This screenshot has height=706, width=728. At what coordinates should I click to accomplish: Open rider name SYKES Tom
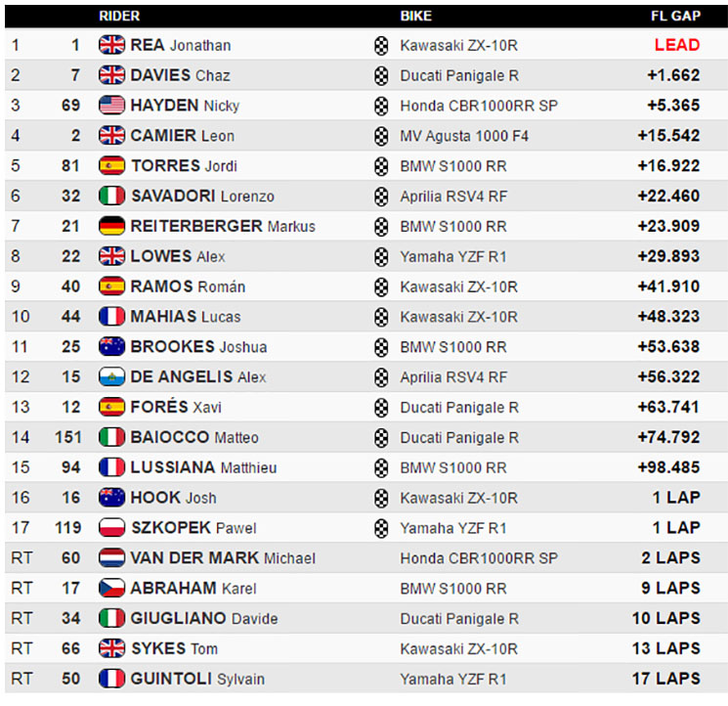175,648
